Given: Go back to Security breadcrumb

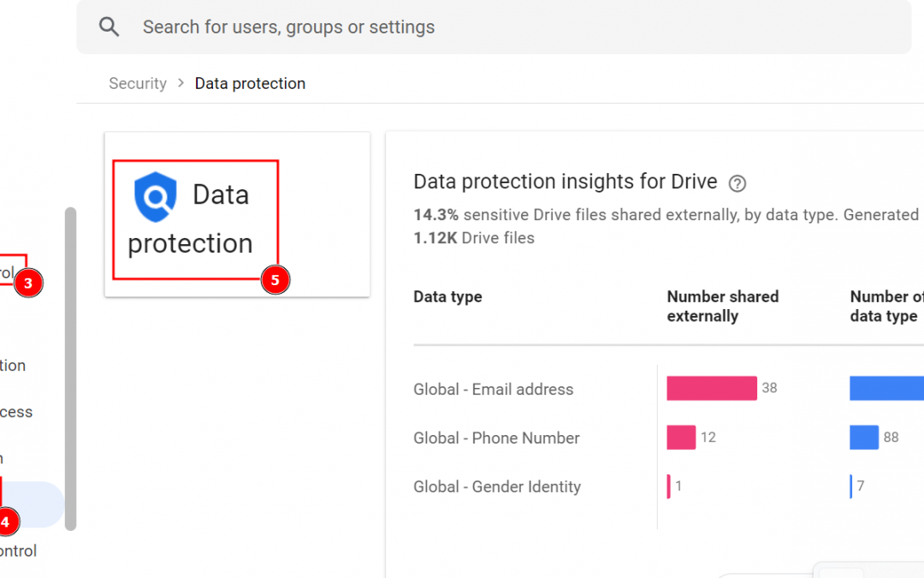Looking at the screenshot, I should click(137, 83).
